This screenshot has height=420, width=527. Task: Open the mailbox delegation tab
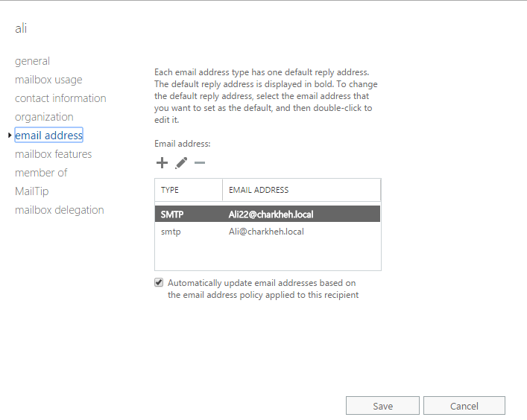[x=59, y=210]
